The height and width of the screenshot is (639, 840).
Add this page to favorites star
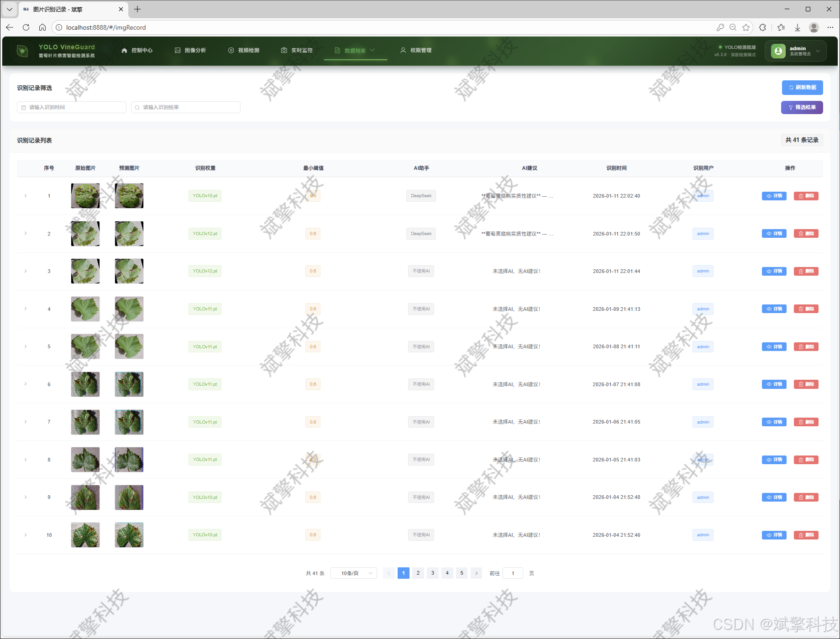tap(746, 27)
